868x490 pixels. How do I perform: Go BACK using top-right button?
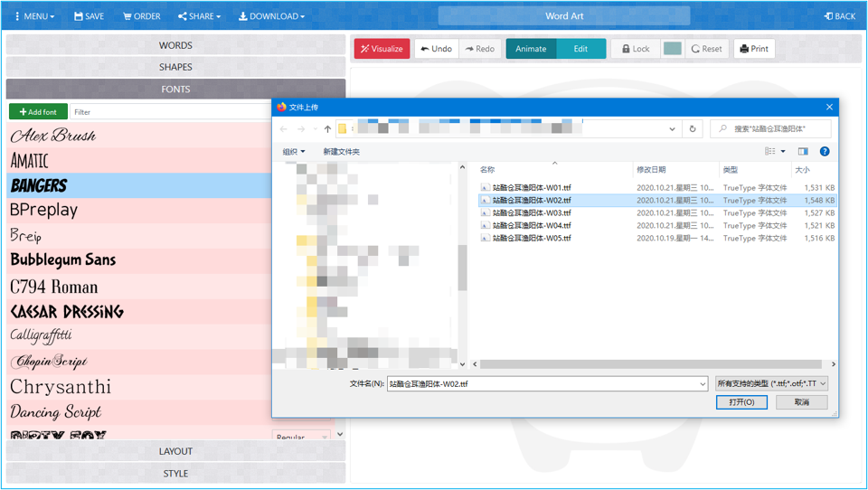point(840,16)
